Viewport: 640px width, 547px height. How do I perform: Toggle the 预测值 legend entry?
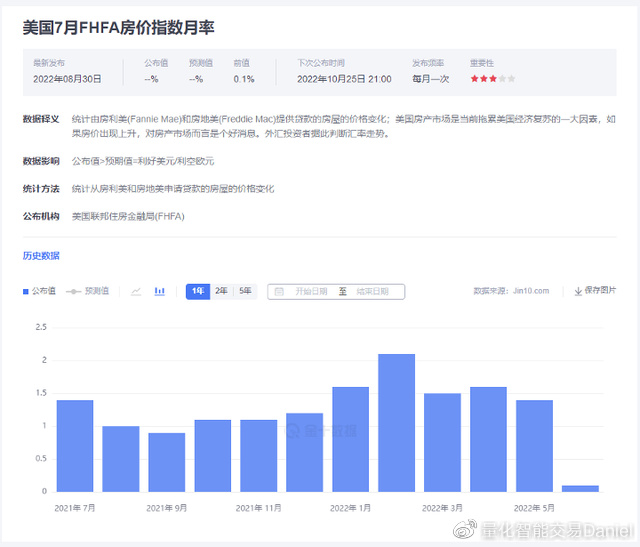point(87,291)
